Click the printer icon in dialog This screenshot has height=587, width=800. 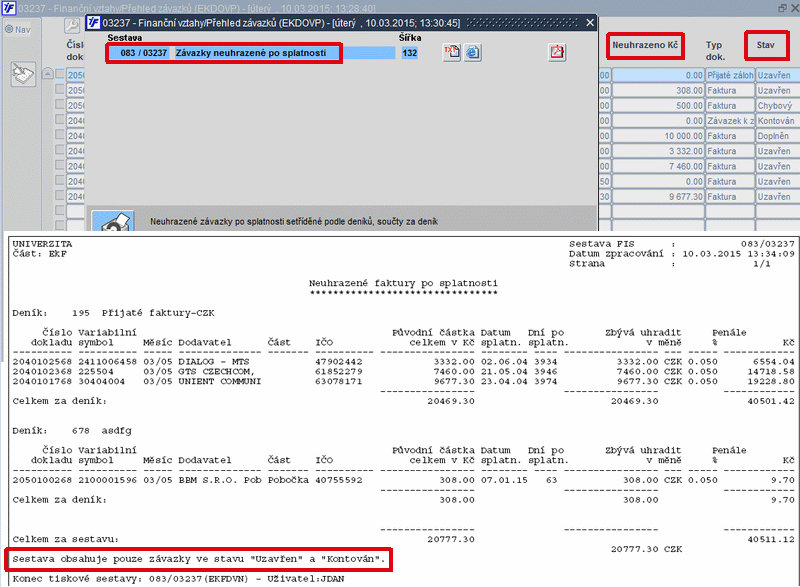click(113, 221)
